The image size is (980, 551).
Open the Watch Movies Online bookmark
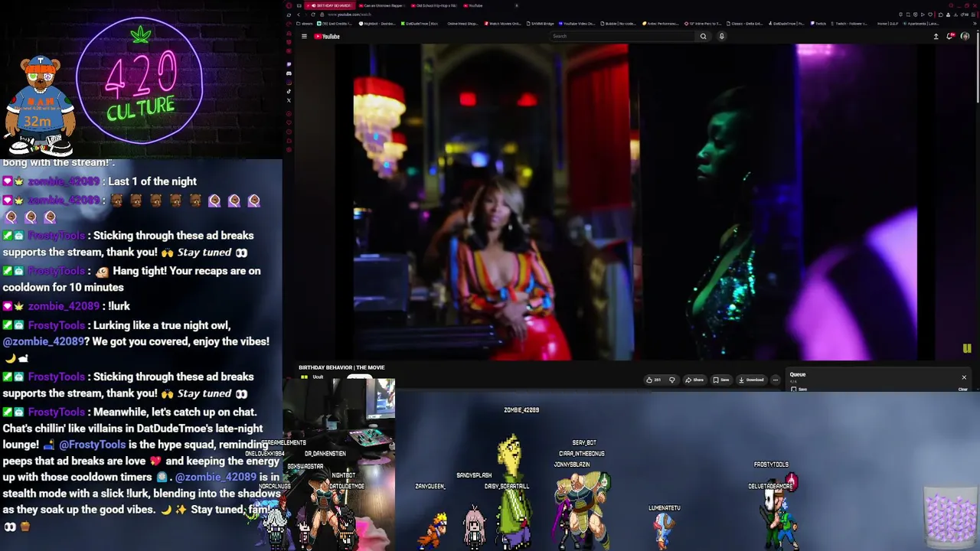pyautogui.click(x=502, y=24)
